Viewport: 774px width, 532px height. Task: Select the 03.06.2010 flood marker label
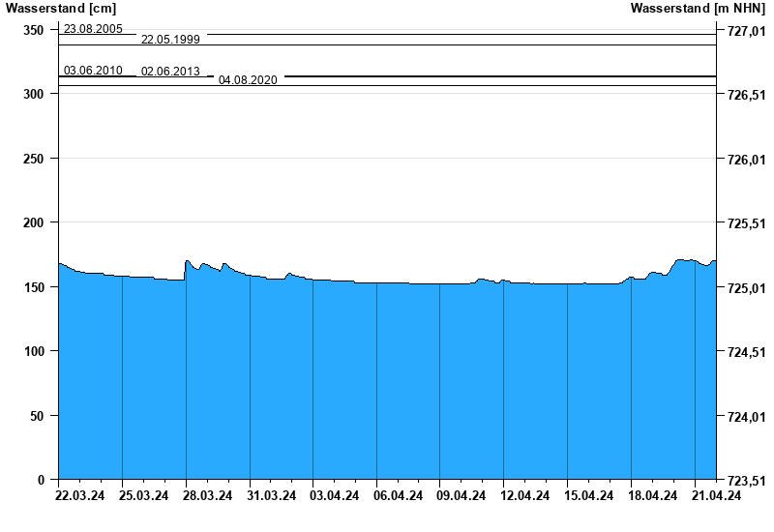93,71
